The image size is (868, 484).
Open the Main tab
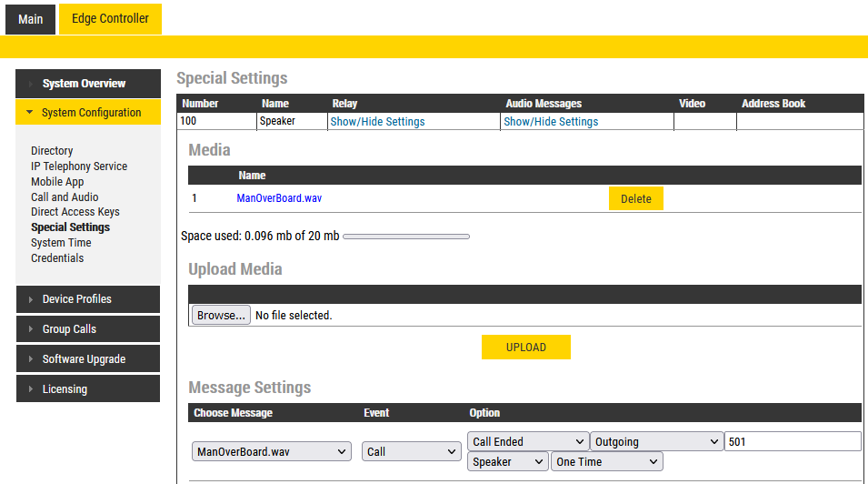30,19
